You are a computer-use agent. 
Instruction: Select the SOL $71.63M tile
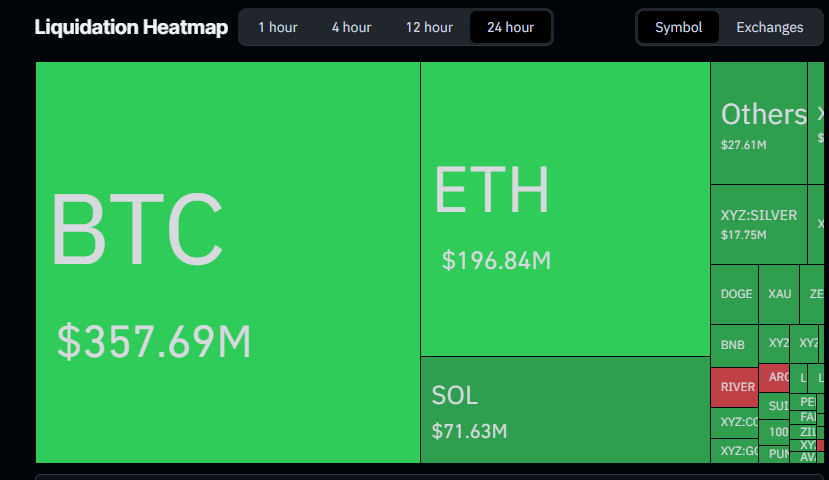tap(565, 410)
